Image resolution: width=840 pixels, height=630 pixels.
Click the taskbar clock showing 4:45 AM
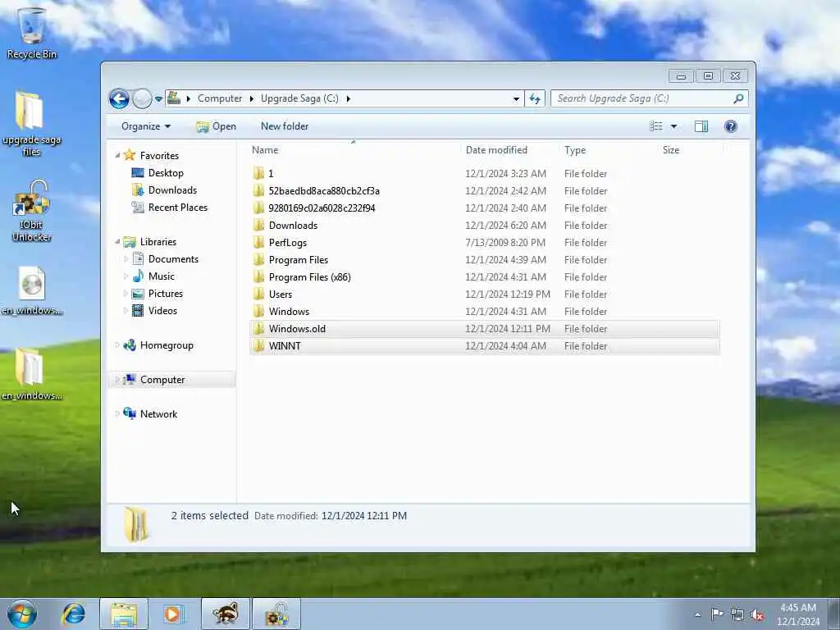tap(798, 614)
